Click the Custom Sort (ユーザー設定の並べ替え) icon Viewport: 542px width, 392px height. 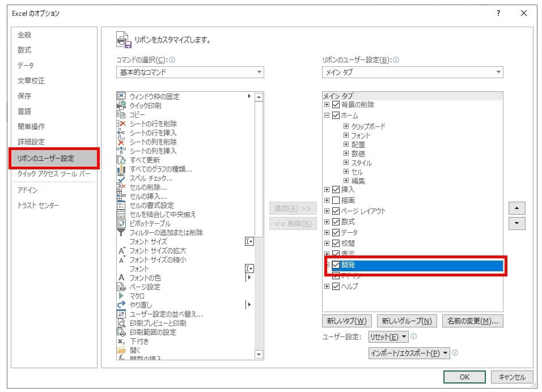tap(121, 314)
